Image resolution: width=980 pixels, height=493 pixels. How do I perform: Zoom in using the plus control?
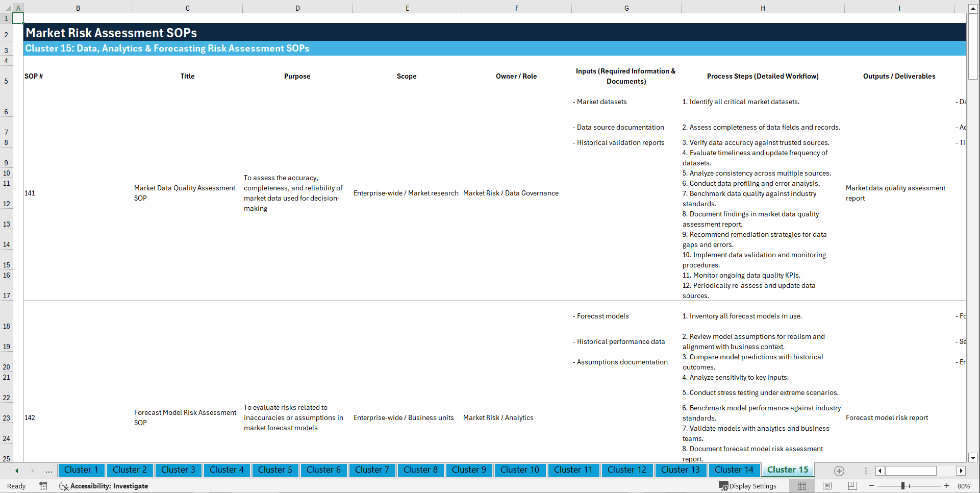(x=947, y=486)
